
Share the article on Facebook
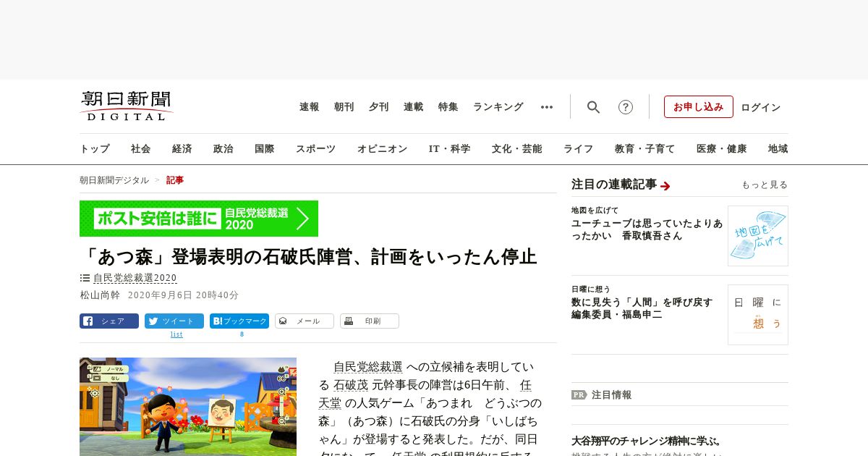click(x=109, y=321)
